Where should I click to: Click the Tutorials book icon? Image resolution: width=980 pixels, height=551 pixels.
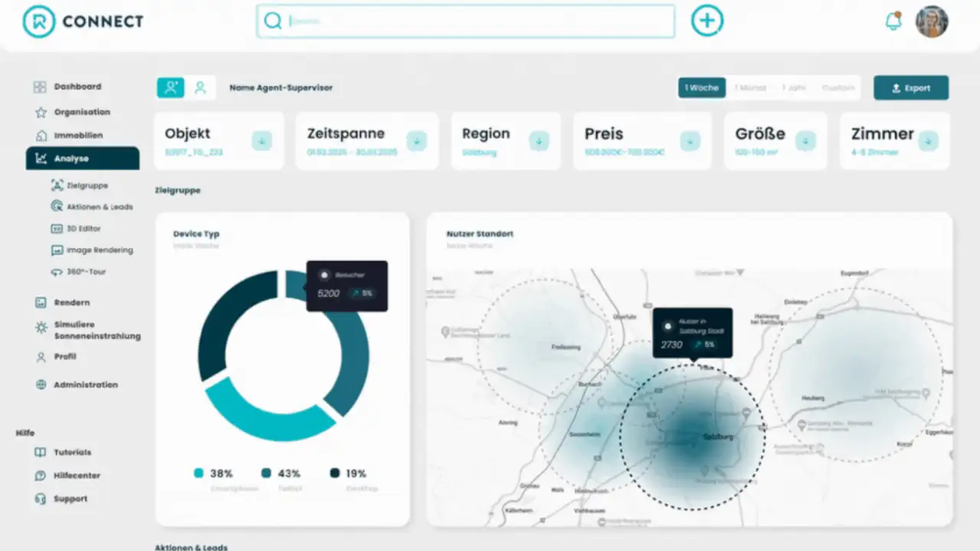point(41,452)
